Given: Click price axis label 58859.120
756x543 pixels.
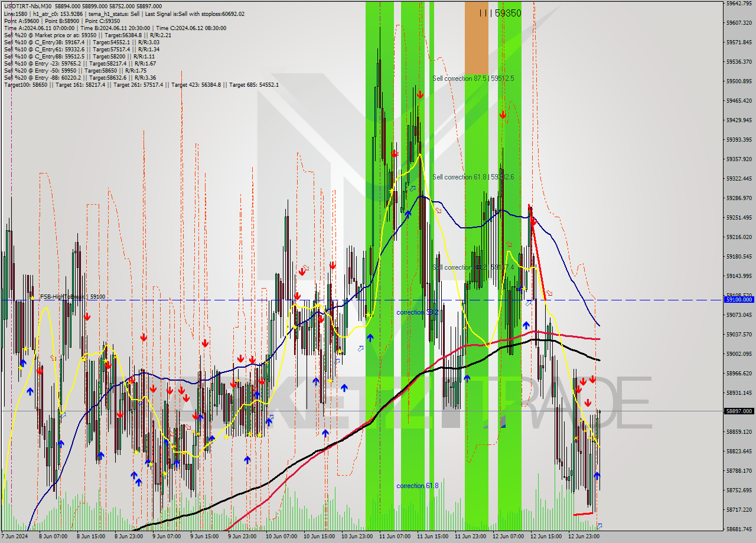Looking at the screenshot, I should click(739, 431).
